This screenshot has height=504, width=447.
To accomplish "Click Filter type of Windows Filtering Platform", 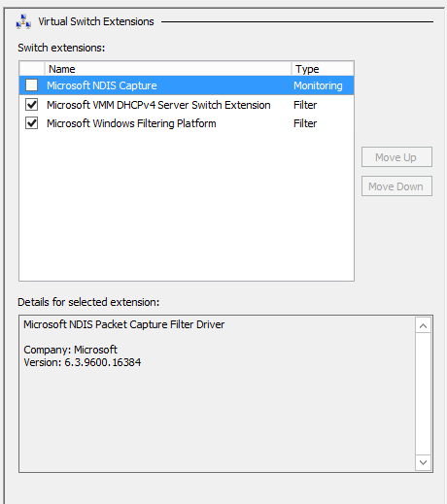I will [305, 123].
